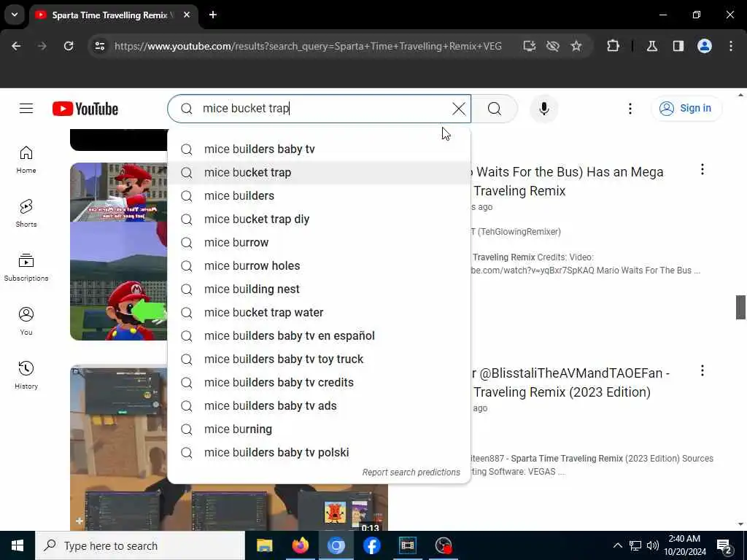Bookmark this page with the star
The image size is (747, 560).
click(576, 46)
